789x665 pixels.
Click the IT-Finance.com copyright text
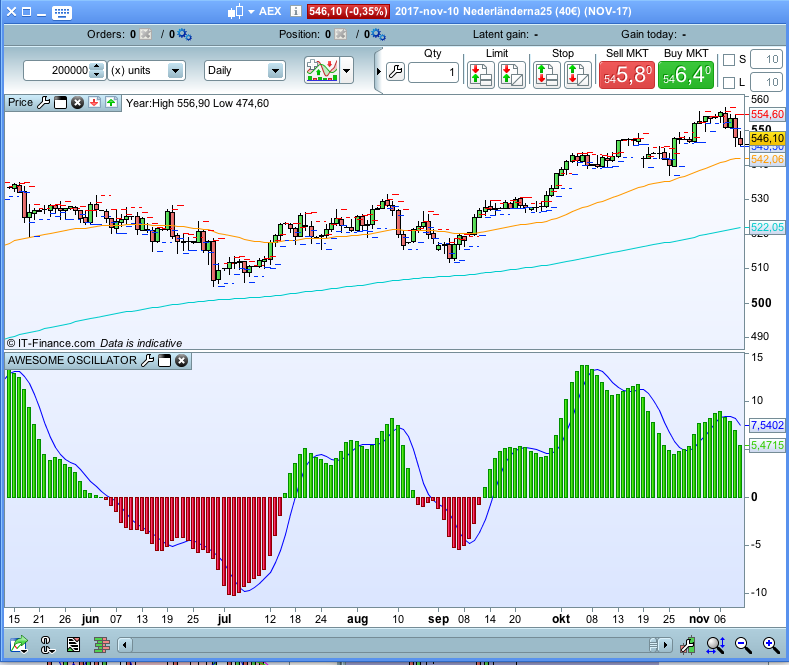click(x=50, y=343)
